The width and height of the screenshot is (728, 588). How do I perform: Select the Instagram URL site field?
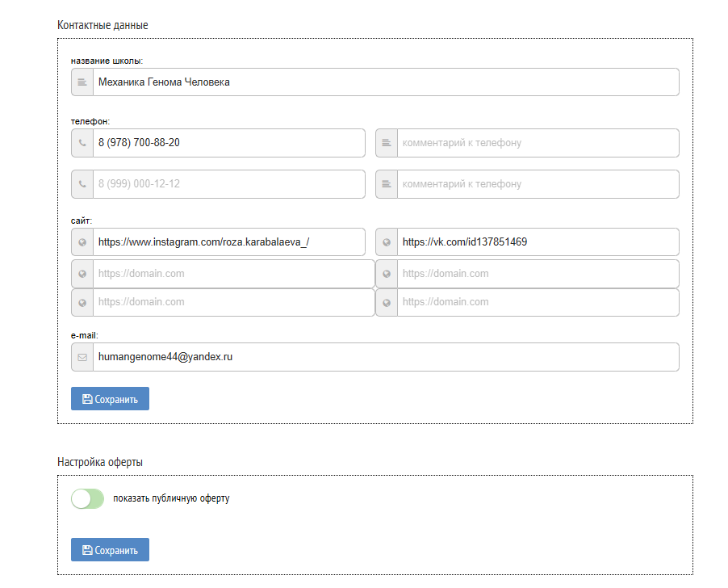[x=228, y=242]
